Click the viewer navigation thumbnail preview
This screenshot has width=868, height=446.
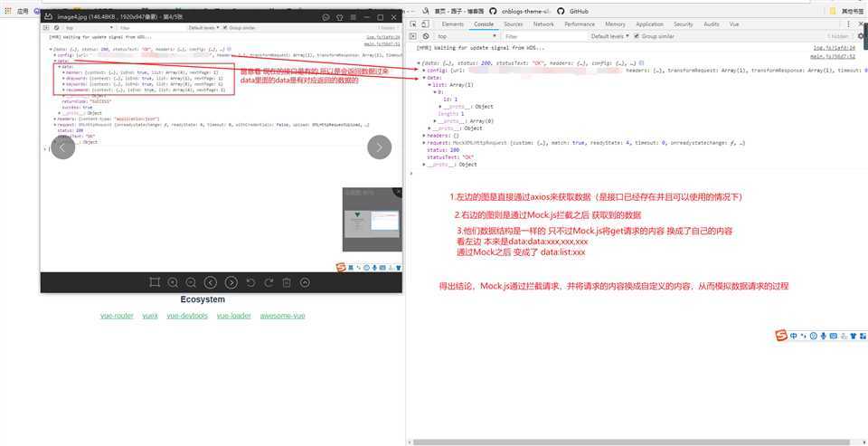pos(372,223)
